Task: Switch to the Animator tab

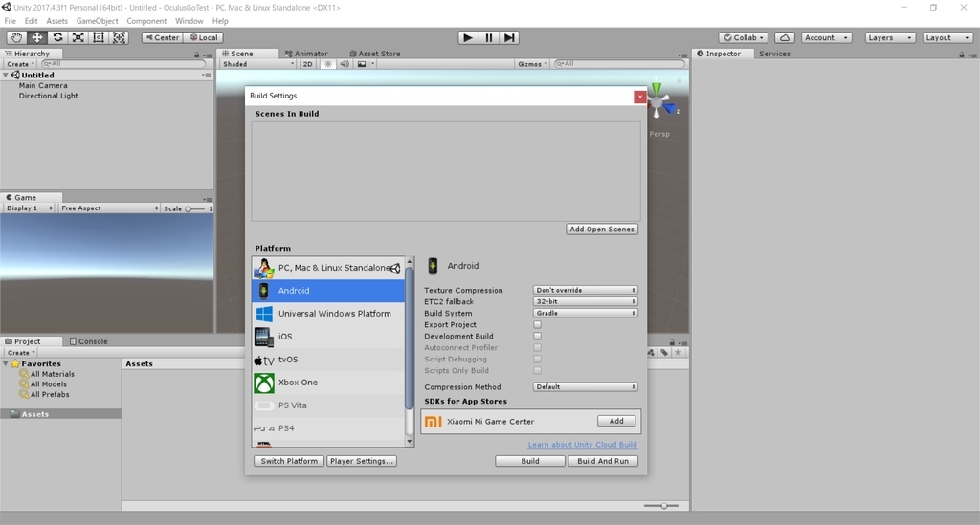Action: (306, 54)
